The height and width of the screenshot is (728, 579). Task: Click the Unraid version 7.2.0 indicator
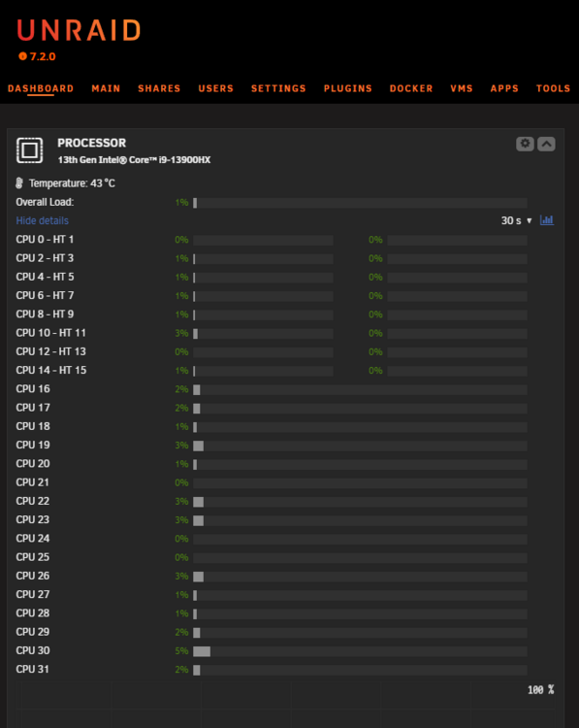tap(37, 56)
